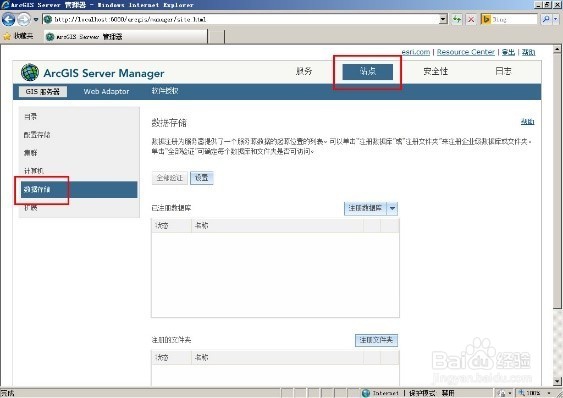This screenshot has width=563, height=398.
Task: Open the recent pages dropdown beside Forward
Action: click(36, 19)
